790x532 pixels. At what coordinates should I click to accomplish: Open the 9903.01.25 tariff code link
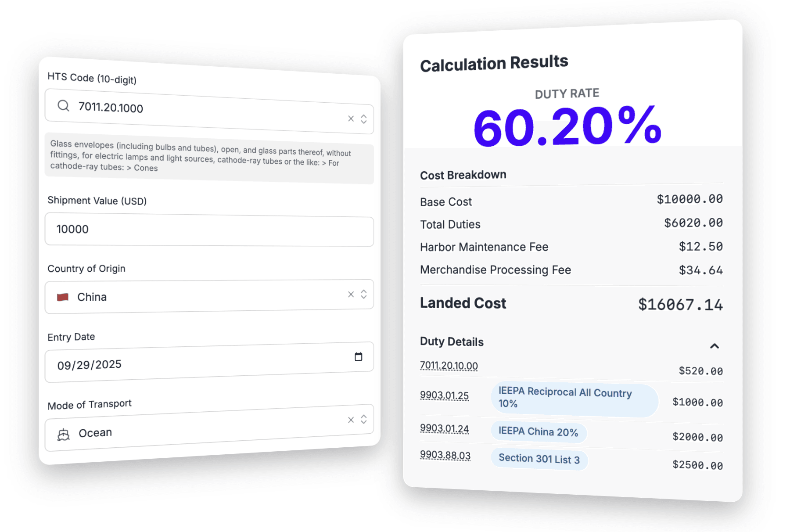coord(444,395)
